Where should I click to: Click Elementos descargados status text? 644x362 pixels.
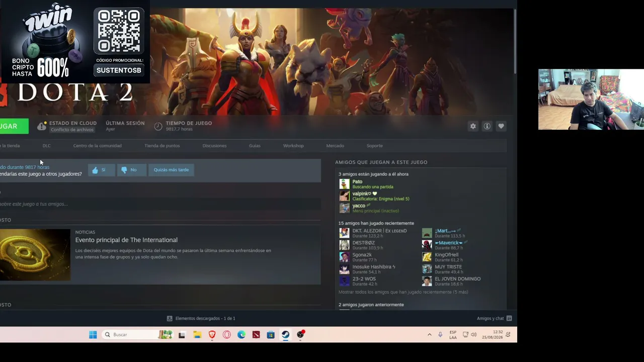205,318
